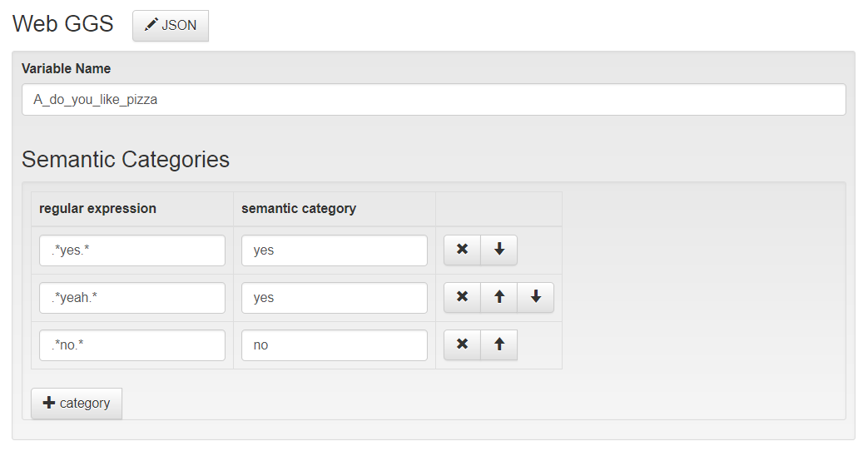Open the JSON editor button
868x451 pixels.
point(171,26)
